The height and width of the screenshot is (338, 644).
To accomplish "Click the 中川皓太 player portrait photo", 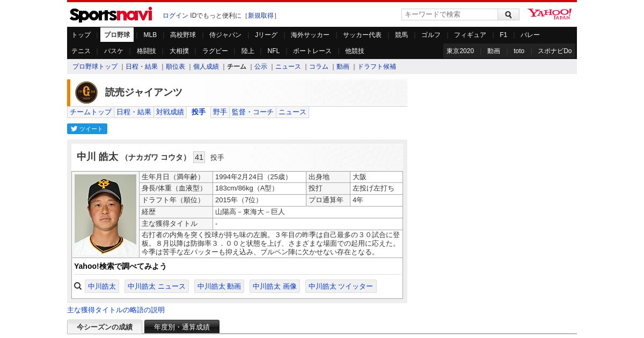I will [x=105, y=215].
